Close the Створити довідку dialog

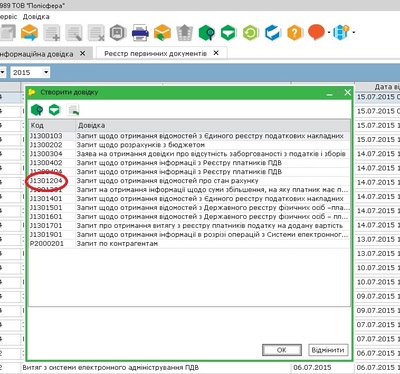[347, 92]
